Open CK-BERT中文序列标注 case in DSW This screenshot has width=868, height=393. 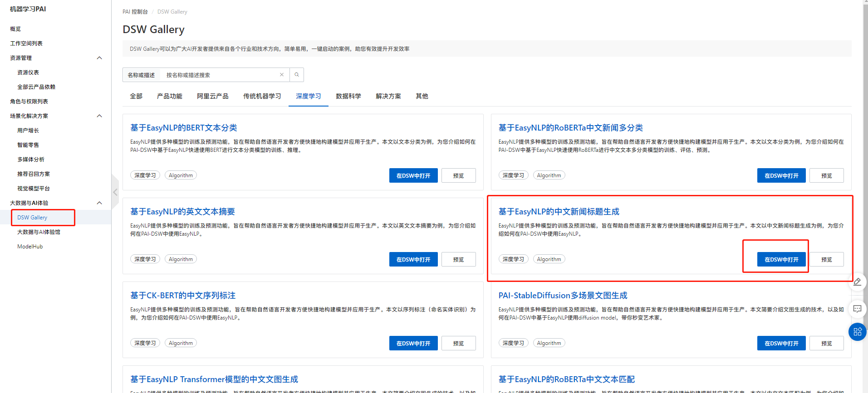tap(413, 343)
